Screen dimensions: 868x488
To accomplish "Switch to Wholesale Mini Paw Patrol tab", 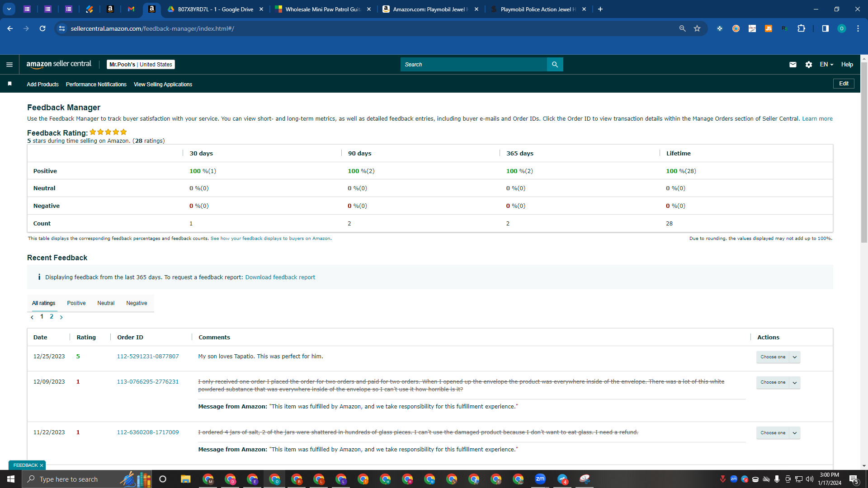I will (x=323, y=9).
